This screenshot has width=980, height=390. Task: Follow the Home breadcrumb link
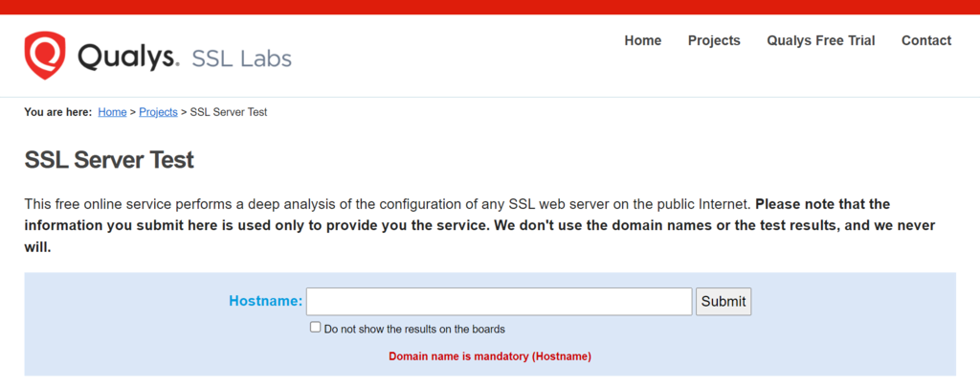(113, 112)
